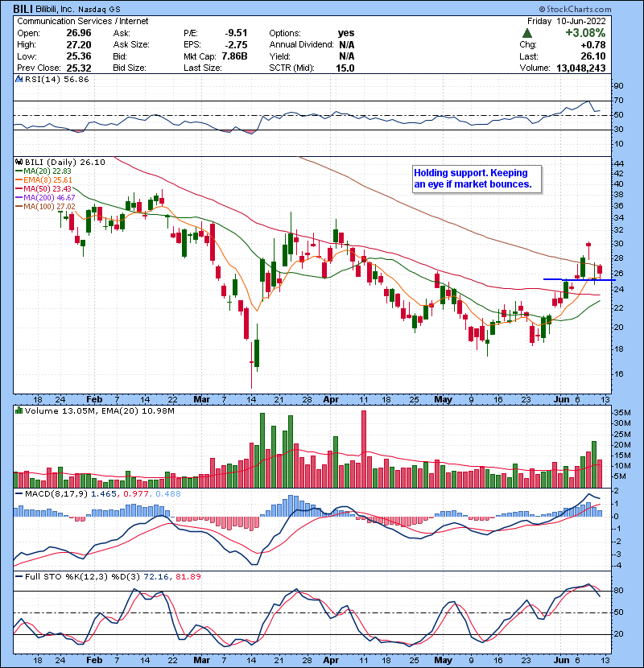Click the green up-triangle price change icon
The image size is (644, 668).
pos(526,33)
